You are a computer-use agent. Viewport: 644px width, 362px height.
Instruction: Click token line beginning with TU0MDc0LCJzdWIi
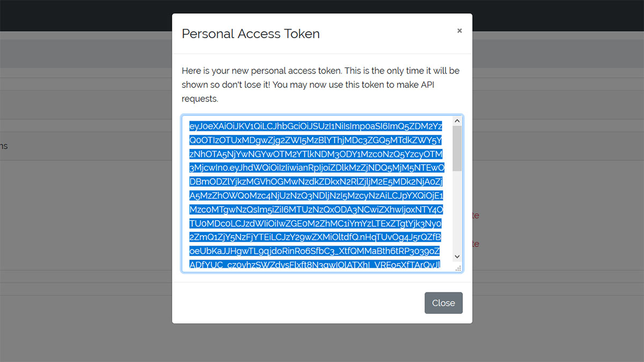click(x=316, y=224)
